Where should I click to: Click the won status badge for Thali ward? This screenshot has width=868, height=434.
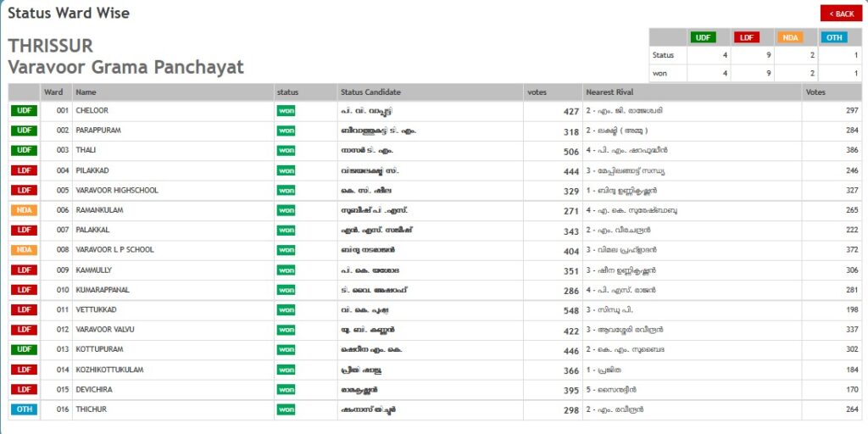tap(287, 151)
